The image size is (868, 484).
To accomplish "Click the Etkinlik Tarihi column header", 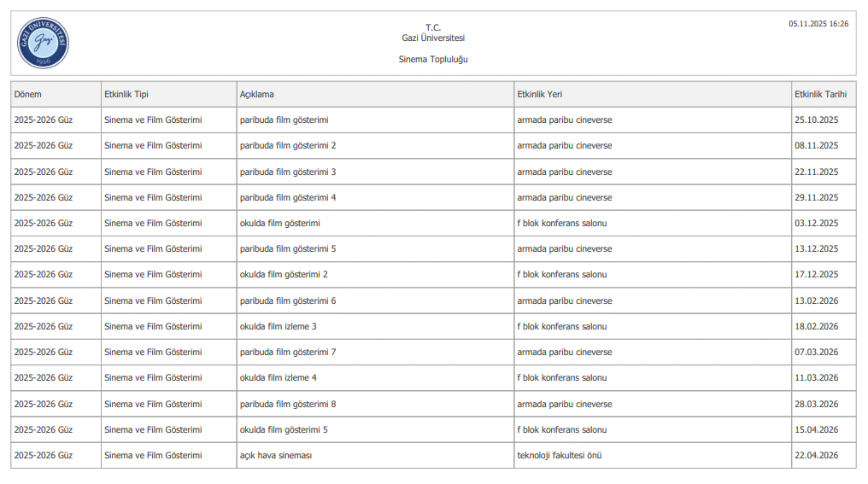I will click(x=820, y=94).
